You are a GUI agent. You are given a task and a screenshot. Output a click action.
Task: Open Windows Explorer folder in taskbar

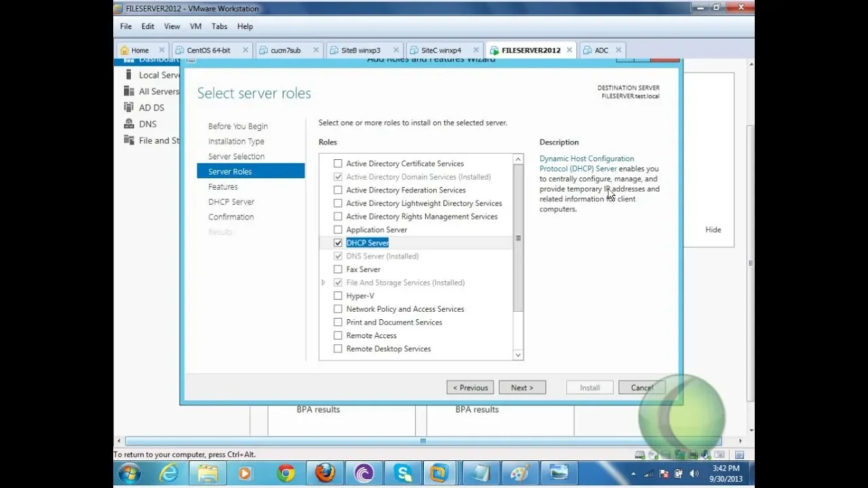click(208, 473)
